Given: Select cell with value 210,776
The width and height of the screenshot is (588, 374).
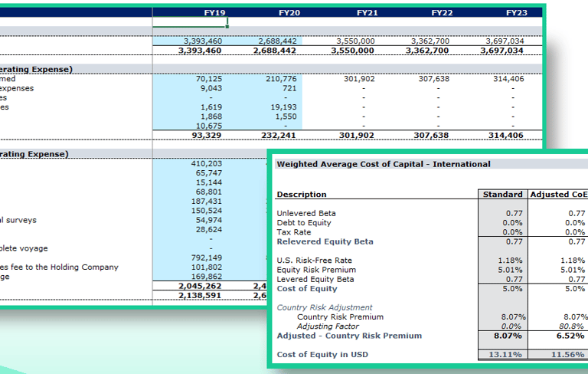Looking at the screenshot, I should tap(279, 79).
